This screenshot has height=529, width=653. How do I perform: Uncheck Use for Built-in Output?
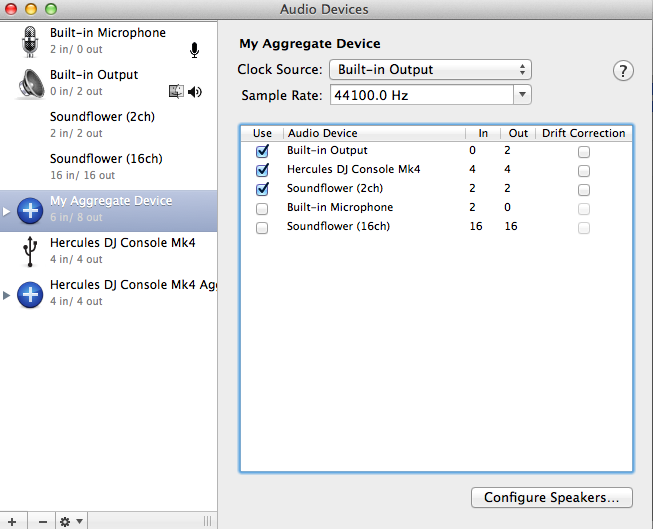pos(262,151)
